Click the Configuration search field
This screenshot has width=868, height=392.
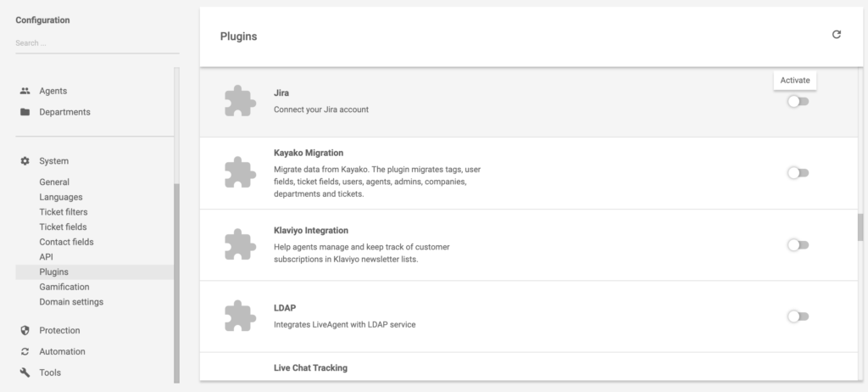click(97, 43)
